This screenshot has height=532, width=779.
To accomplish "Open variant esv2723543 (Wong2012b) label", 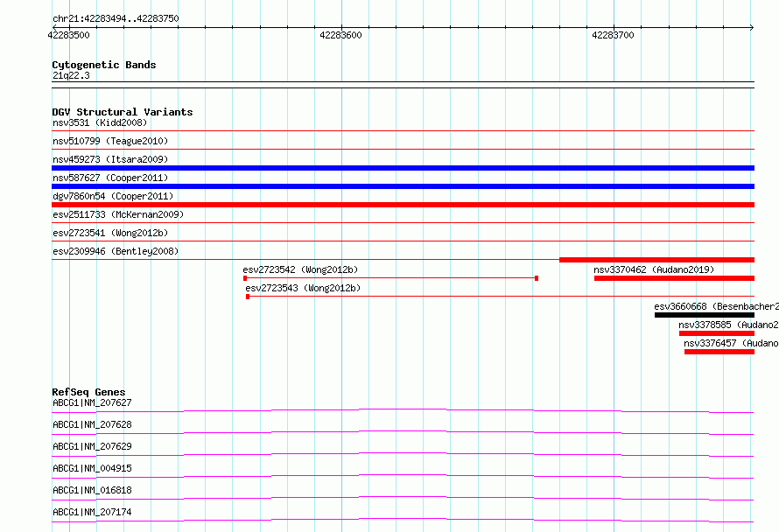I will (303, 288).
